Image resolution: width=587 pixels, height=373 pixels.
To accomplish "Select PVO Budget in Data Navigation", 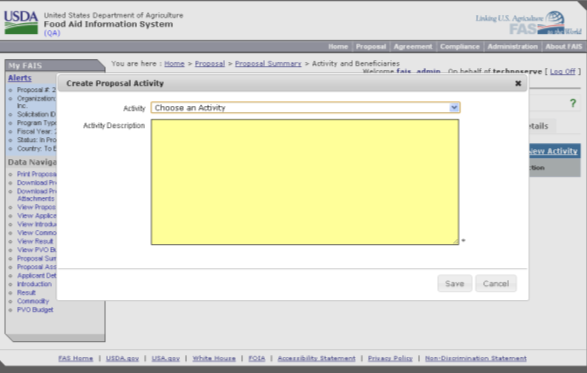I will tap(35, 310).
